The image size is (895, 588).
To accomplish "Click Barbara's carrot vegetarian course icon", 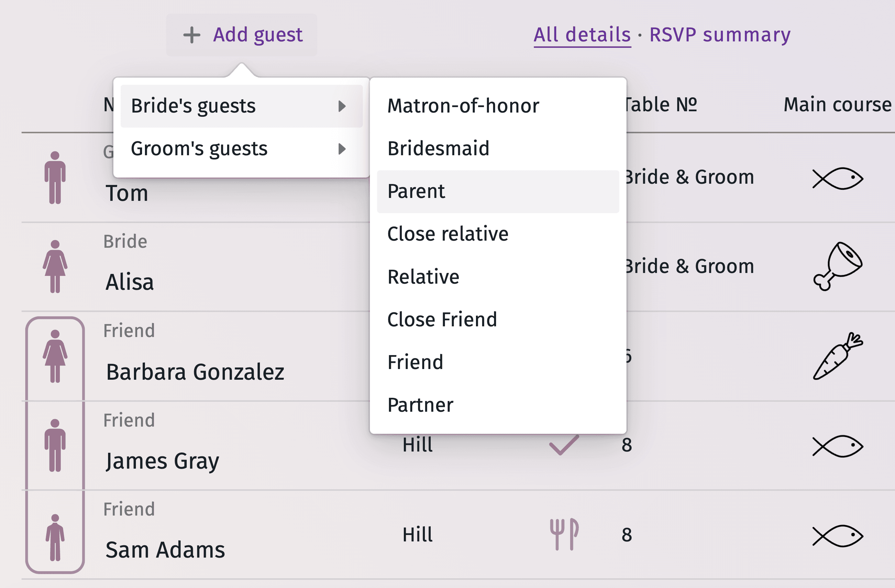I will pos(837,356).
